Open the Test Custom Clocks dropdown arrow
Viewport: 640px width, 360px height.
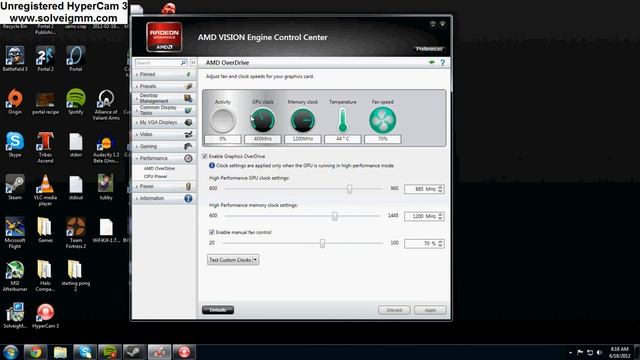[x=255, y=260]
